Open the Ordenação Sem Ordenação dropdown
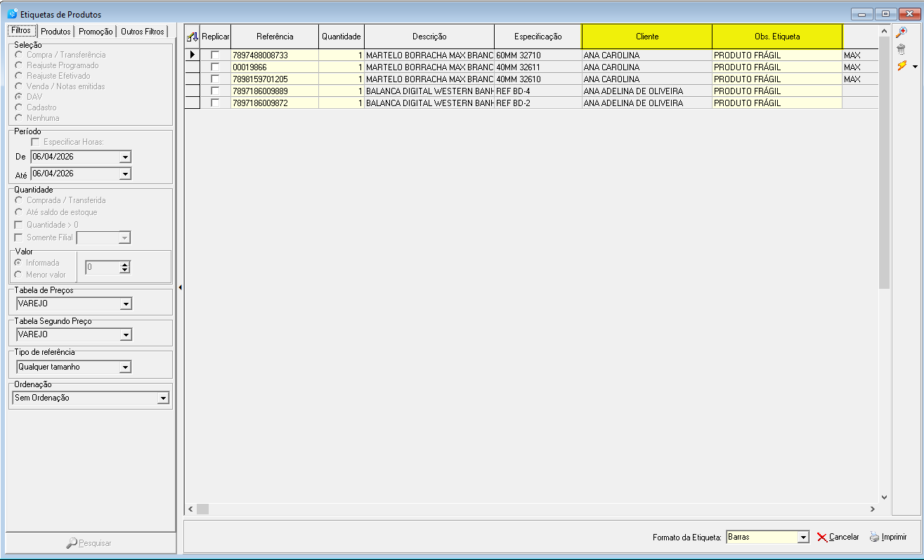Image resolution: width=924 pixels, height=560 pixels. 163,398
